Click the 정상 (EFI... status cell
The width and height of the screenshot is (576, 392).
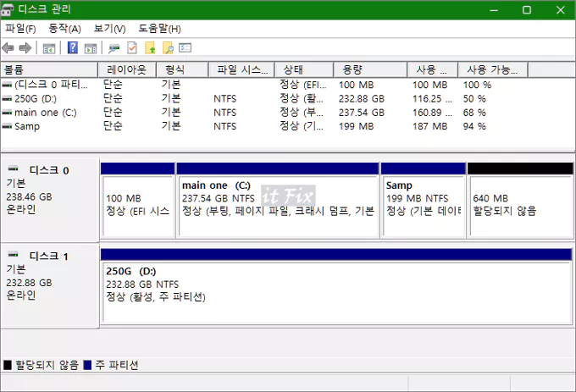point(303,85)
